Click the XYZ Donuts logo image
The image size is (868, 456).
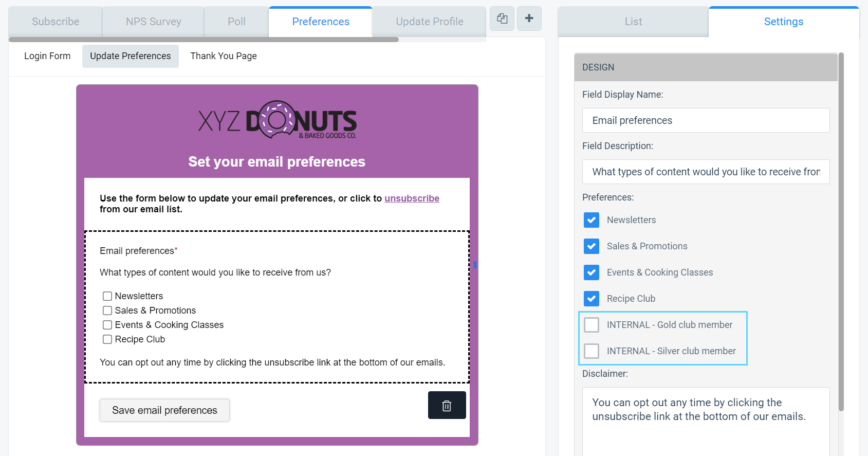coord(278,120)
